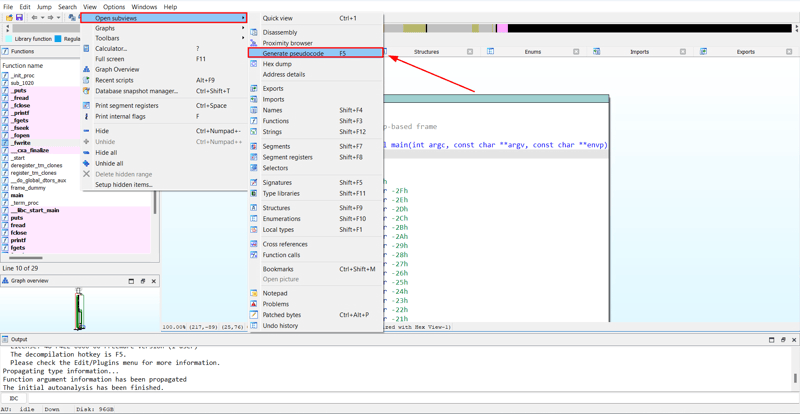This screenshot has width=800, height=414.
Task: Click the Calculator icon in the View menu
Action: click(86, 48)
